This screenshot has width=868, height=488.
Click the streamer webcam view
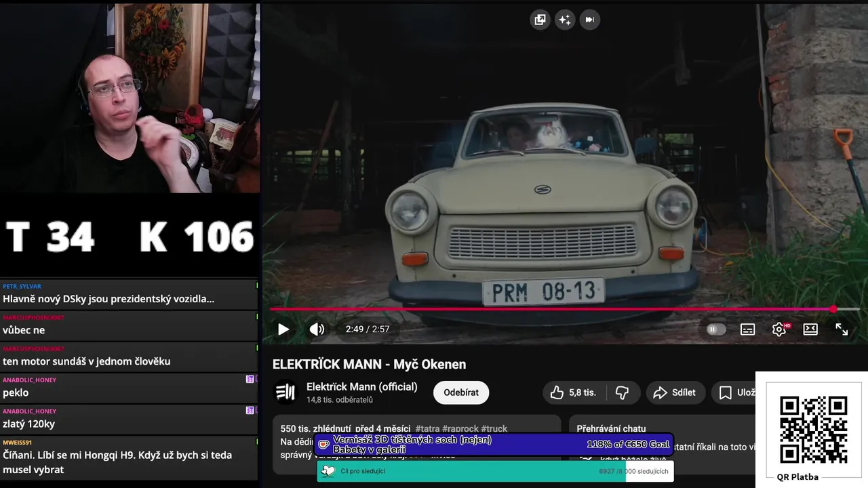click(x=129, y=98)
